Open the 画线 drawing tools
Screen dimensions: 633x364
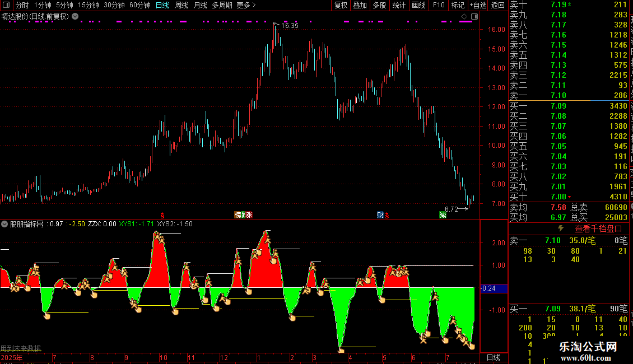[x=418, y=5]
